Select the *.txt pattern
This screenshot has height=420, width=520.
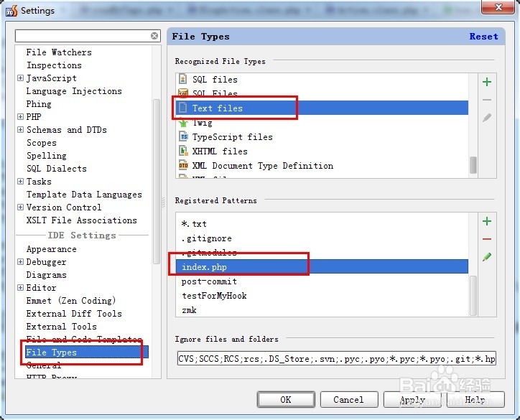[x=322, y=224]
